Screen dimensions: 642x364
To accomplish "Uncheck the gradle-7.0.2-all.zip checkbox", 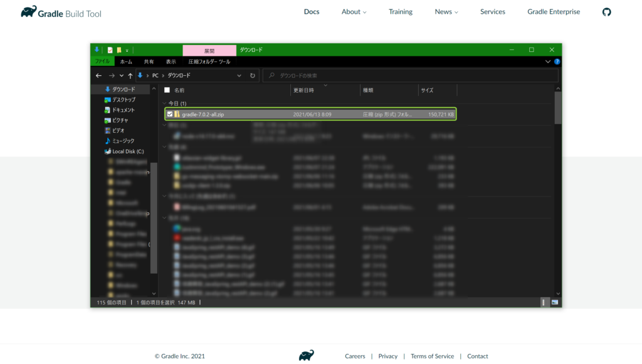I will [170, 114].
